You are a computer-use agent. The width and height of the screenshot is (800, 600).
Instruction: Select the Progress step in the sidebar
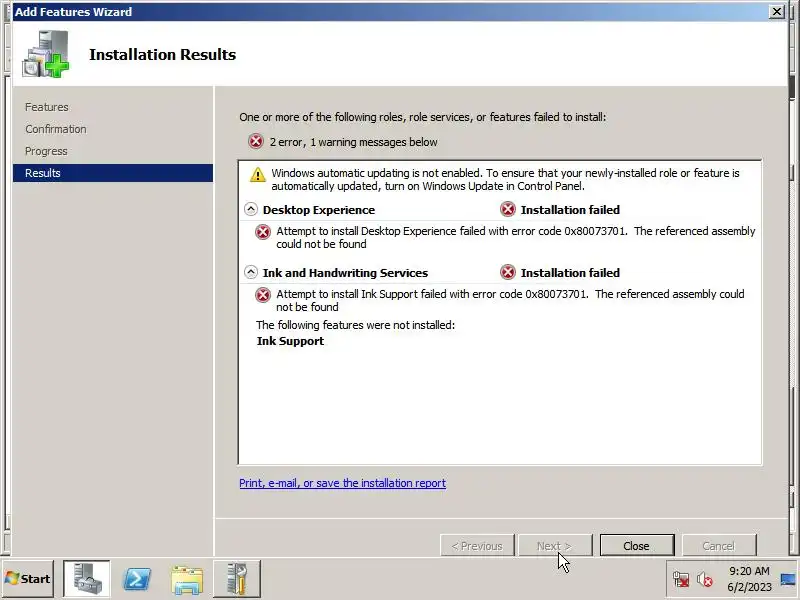pyautogui.click(x=46, y=152)
